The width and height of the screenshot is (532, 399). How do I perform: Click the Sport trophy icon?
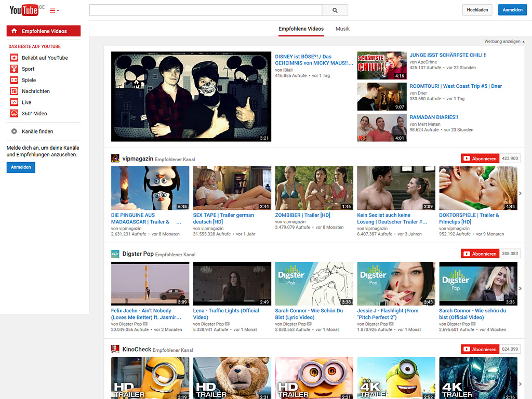click(14, 69)
